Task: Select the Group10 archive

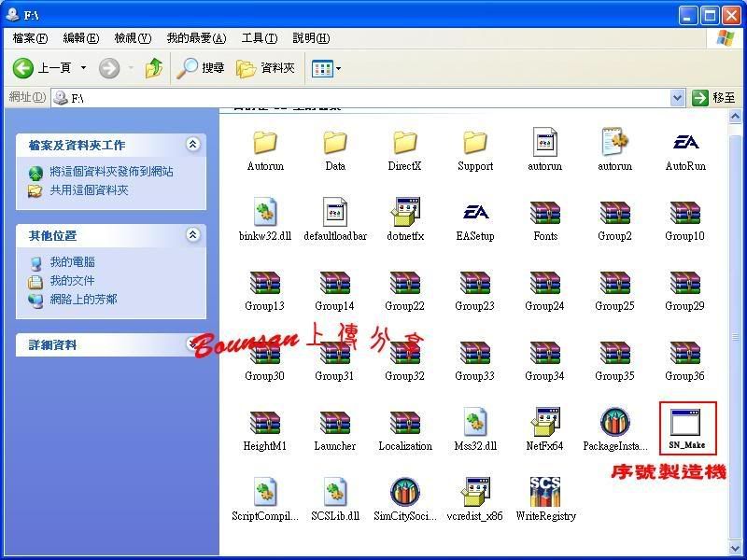Action: point(685,220)
